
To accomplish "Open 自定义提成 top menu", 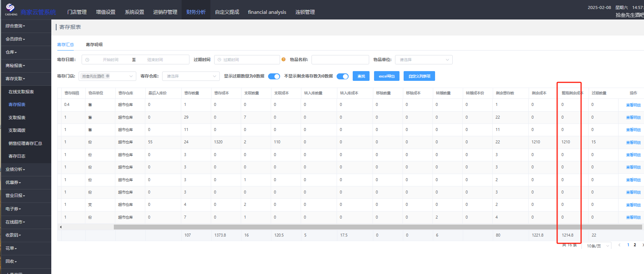I will (227, 12).
